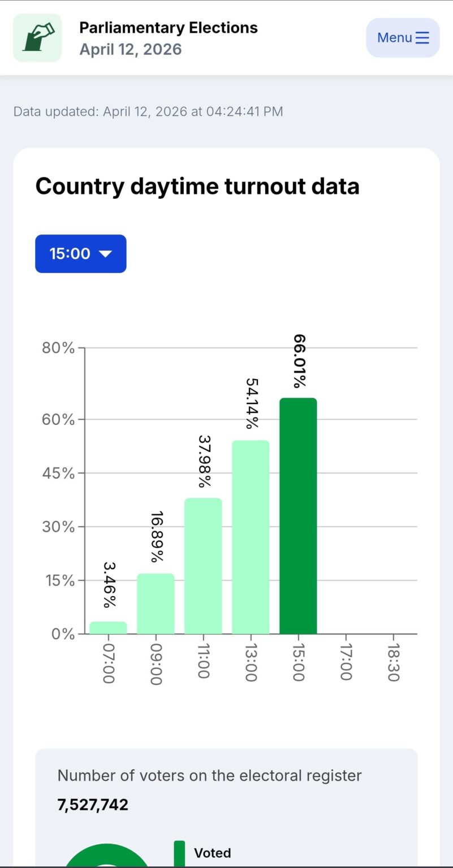
Task: Expand the time selector to choose 17:00
Action: [80, 254]
